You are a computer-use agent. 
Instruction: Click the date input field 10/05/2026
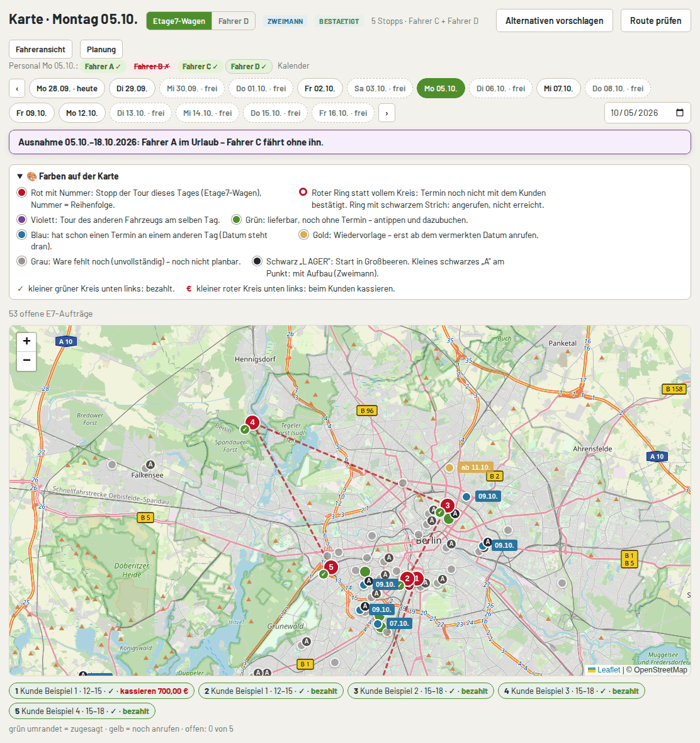click(647, 113)
